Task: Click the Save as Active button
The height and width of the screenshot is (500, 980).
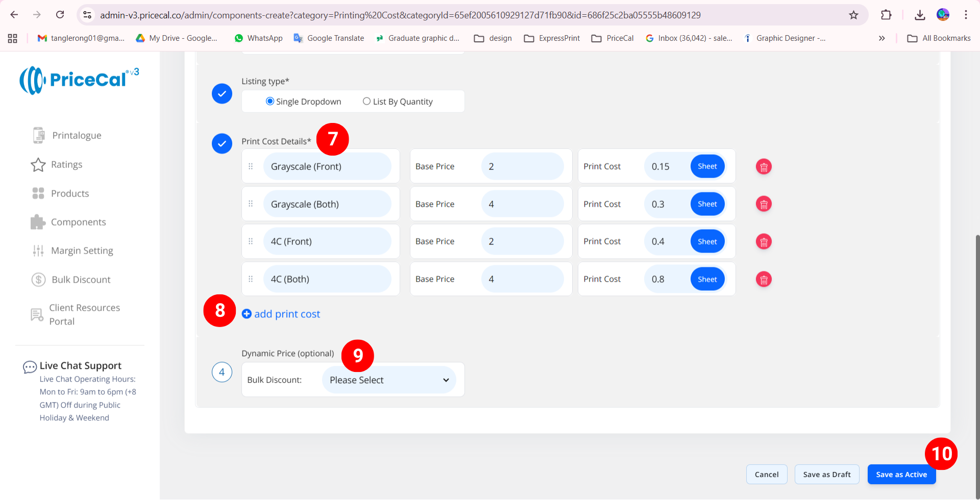Action: [901, 474]
